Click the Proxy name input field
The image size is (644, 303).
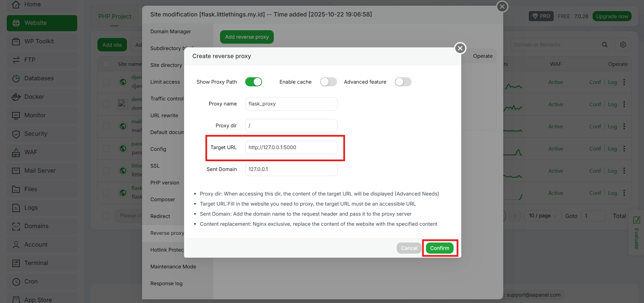(x=291, y=104)
